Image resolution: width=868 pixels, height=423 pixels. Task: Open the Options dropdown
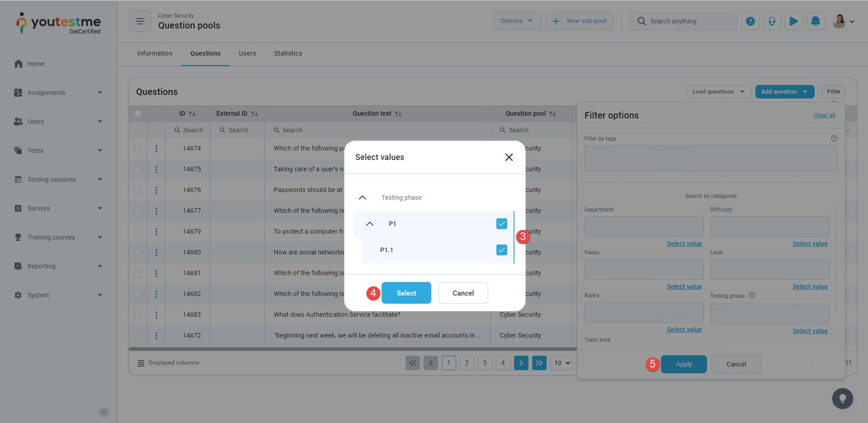[517, 21]
